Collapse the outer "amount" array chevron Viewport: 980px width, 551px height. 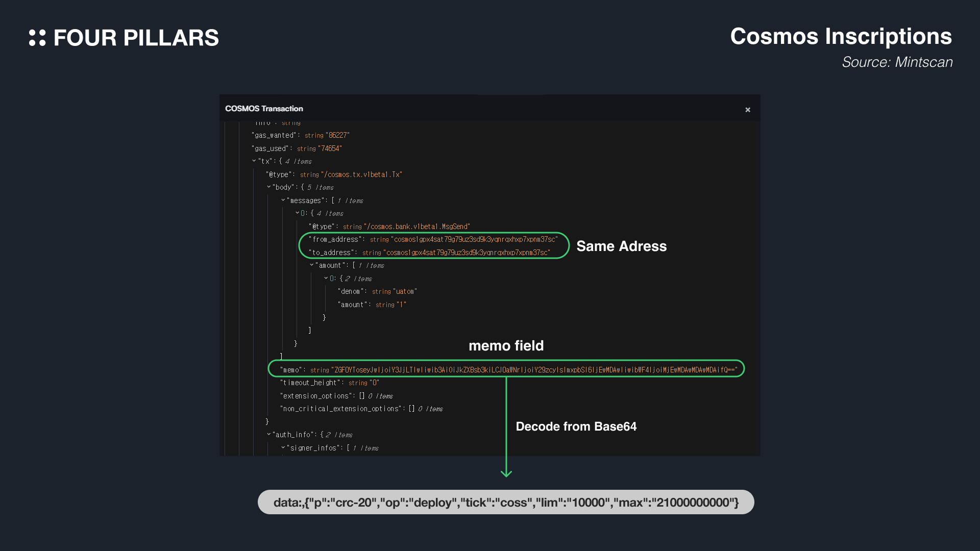pyautogui.click(x=311, y=265)
